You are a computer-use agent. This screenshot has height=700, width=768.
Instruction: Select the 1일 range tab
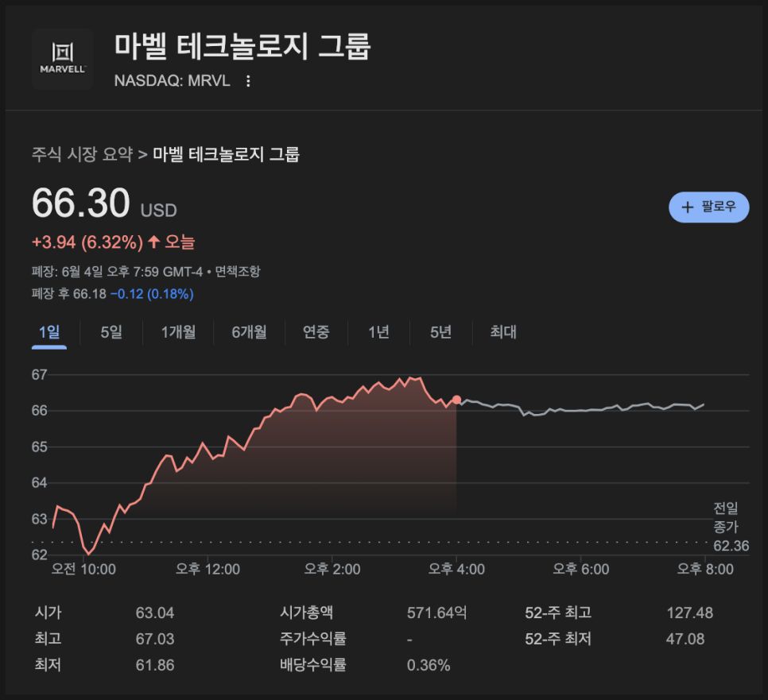(49, 332)
